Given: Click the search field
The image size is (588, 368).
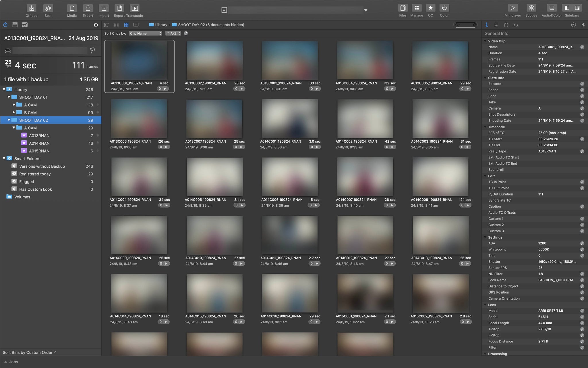Looking at the screenshot, I should (465, 25).
